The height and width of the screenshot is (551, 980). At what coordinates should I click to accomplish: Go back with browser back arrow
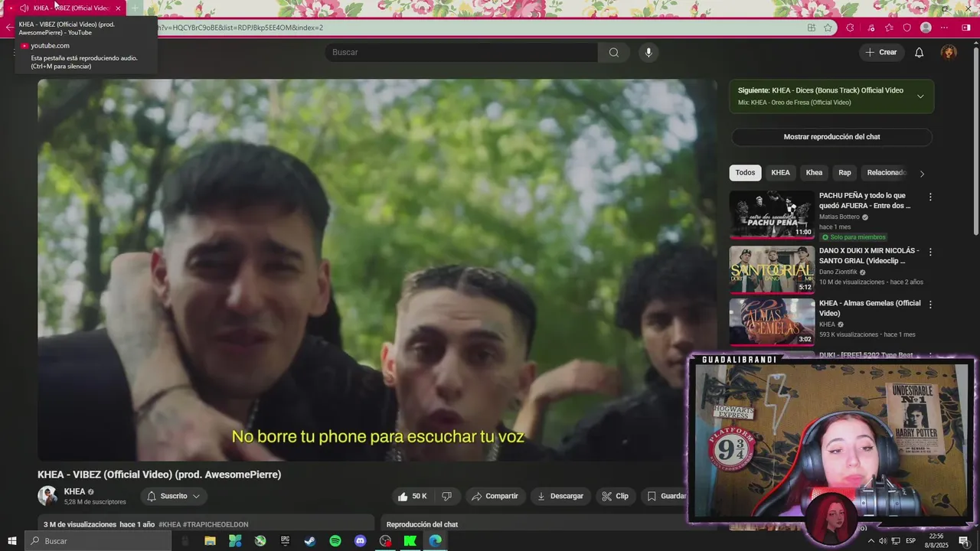pyautogui.click(x=9, y=28)
